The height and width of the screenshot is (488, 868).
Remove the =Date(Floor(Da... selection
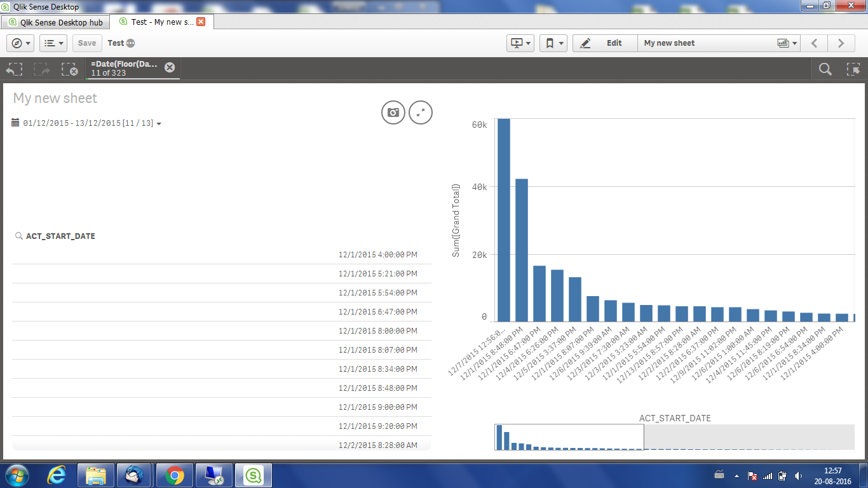(170, 67)
